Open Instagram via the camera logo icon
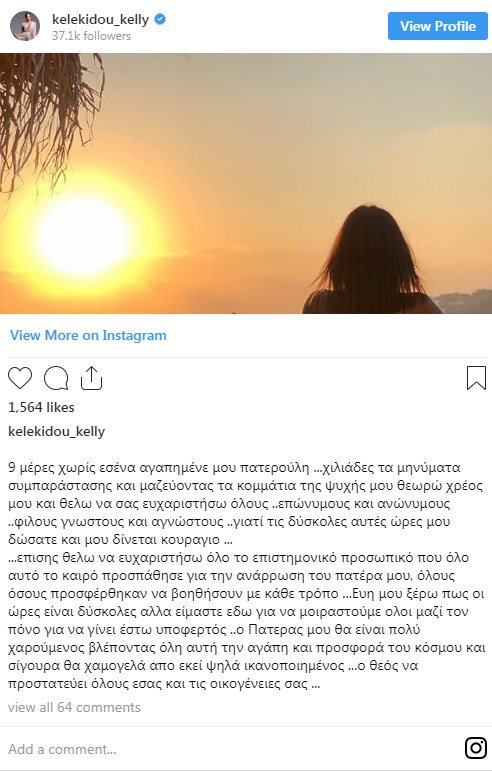This screenshot has width=492, height=771. click(x=476, y=748)
